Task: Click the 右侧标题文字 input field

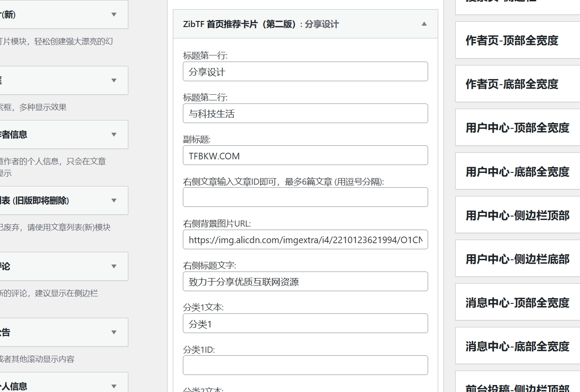Action: click(305, 281)
